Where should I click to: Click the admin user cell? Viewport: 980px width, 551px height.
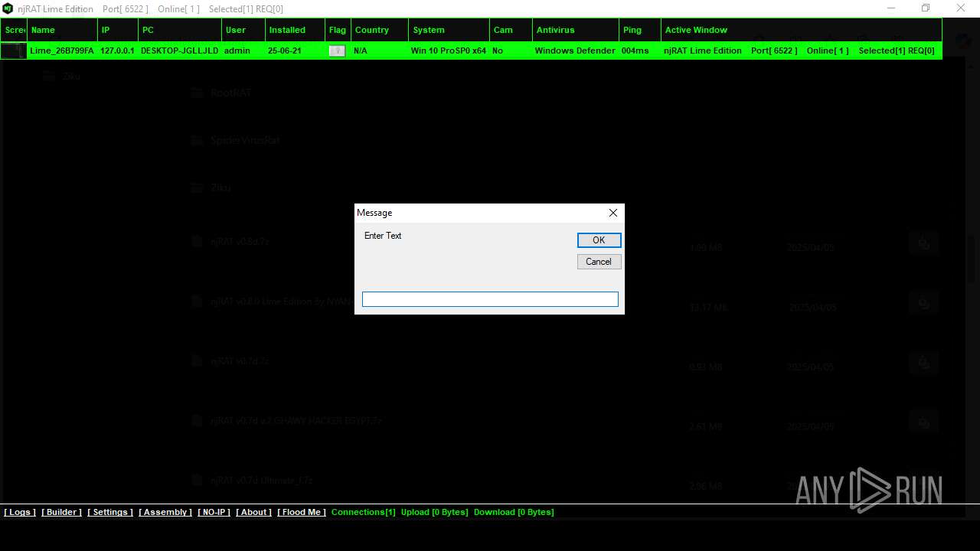(x=237, y=51)
